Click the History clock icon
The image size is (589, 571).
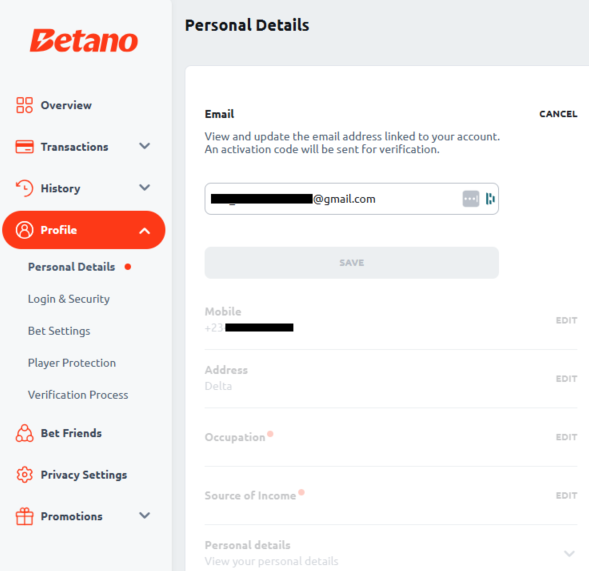[24, 188]
